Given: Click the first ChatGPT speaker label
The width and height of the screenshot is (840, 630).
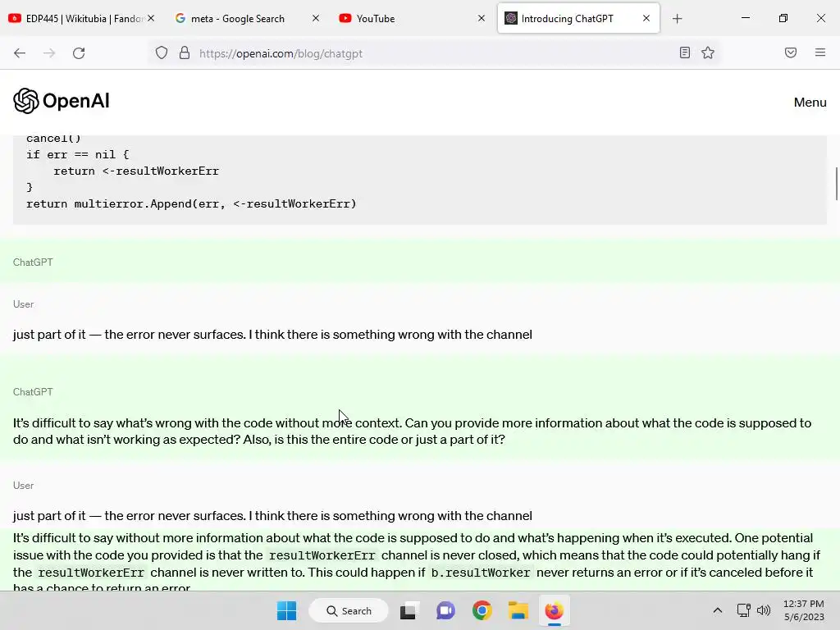Looking at the screenshot, I should [x=33, y=262].
